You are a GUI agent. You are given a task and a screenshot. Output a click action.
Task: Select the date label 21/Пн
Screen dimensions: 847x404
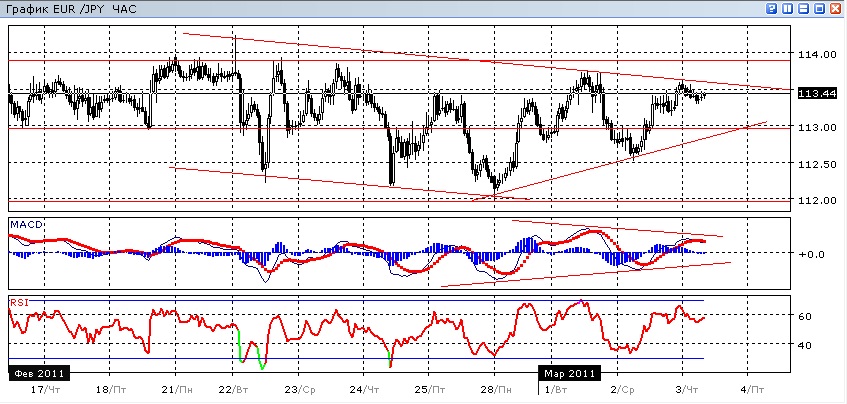click(x=177, y=389)
